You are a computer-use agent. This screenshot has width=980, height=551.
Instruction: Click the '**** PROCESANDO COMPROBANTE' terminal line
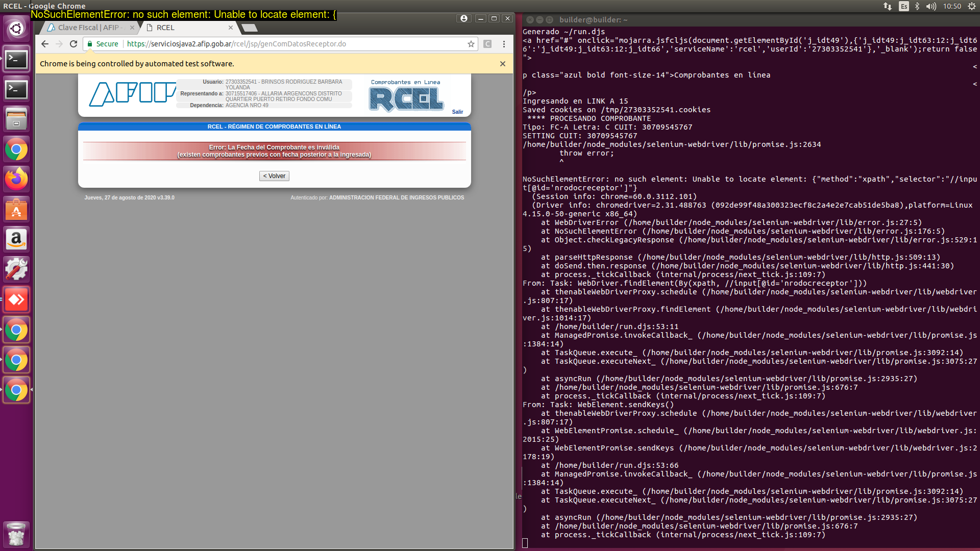tap(589, 118)
